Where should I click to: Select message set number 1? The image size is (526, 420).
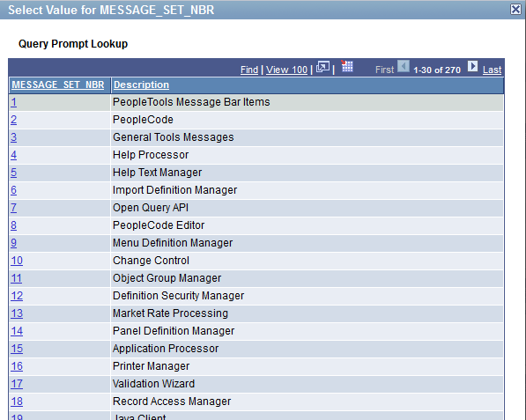(13, 102)
